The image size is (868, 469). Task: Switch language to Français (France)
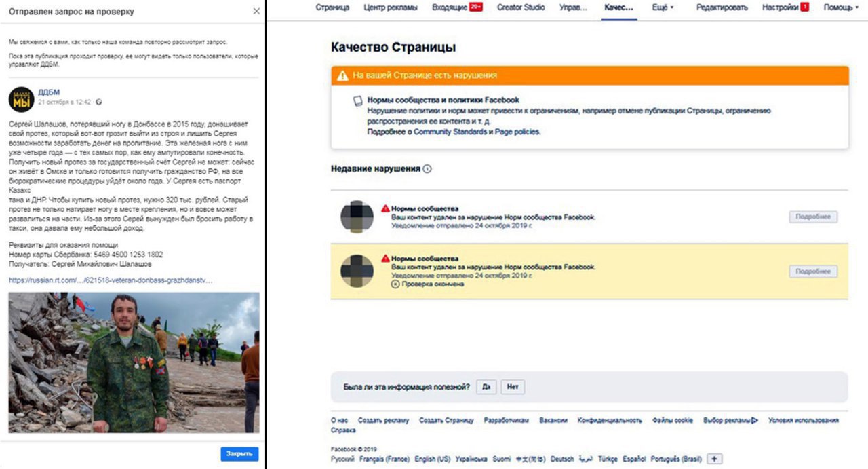384,459
